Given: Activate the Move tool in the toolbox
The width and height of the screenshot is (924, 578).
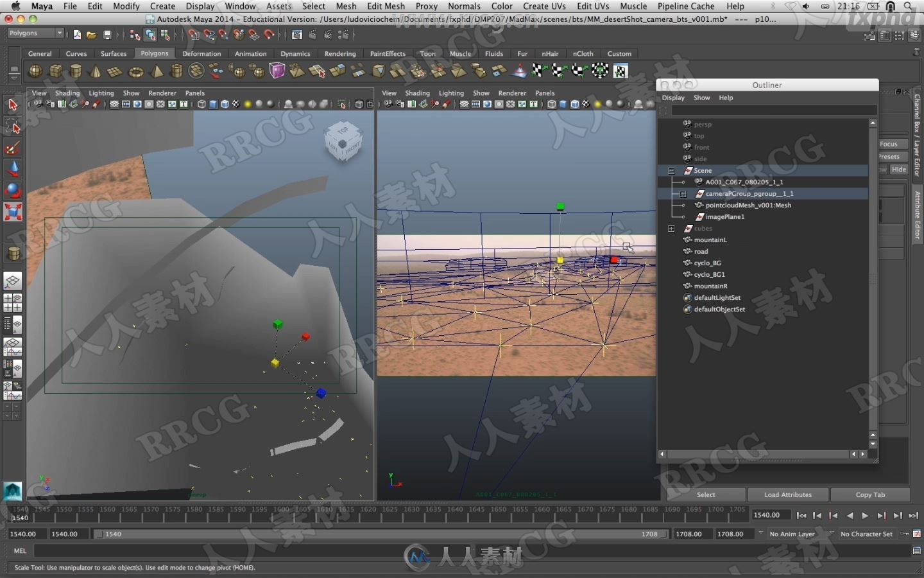Looking at the screenshot, I should click(13, 169).
